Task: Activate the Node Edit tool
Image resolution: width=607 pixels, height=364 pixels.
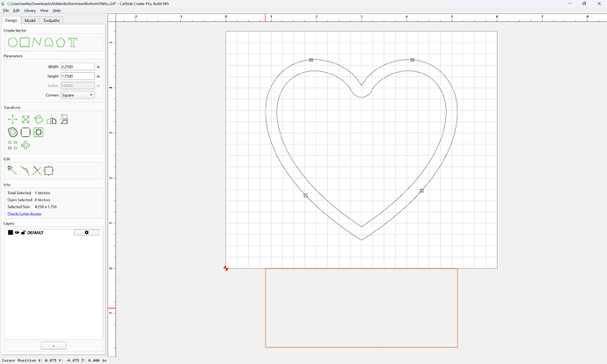Action: pos(12,171)
